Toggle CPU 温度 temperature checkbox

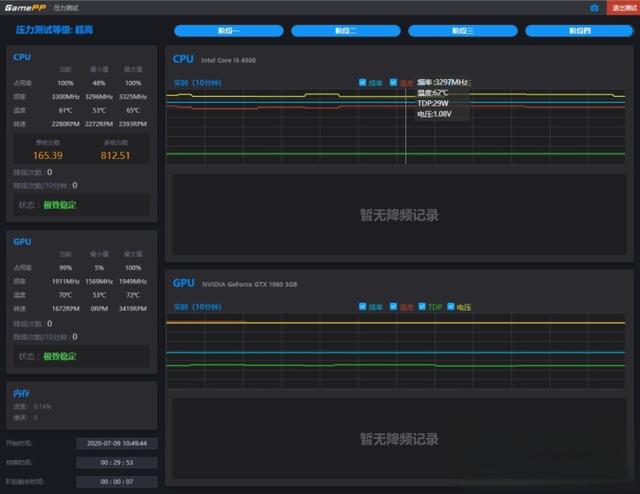coord(394,82)
